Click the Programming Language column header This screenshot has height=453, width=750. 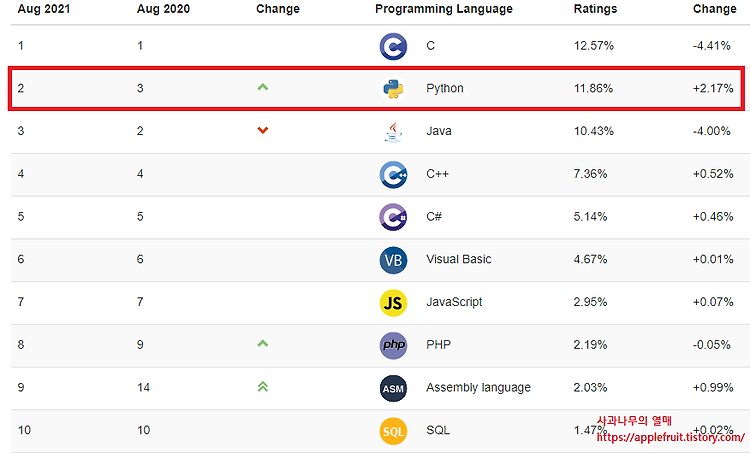click(x=443, y=9)
